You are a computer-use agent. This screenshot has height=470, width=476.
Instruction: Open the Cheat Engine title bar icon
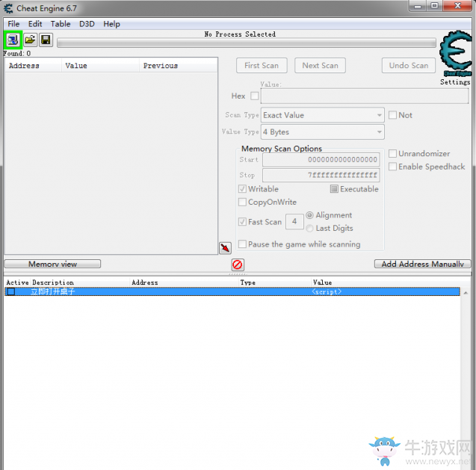point(8,8)
